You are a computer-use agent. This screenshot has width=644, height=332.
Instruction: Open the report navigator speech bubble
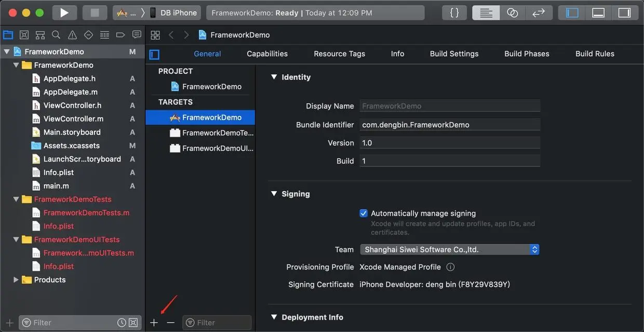(x=137, y=35)
